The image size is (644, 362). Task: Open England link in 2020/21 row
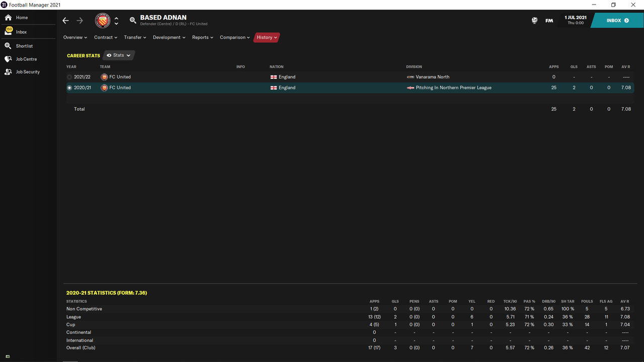(287, 87)
